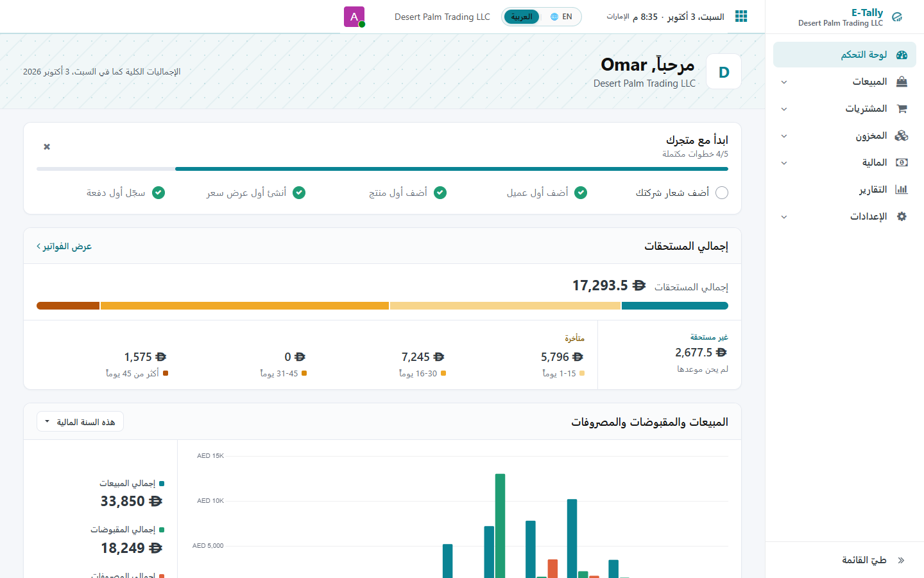
Task: Click the reports bar chart icon
Action: click(x=902, y=189)
